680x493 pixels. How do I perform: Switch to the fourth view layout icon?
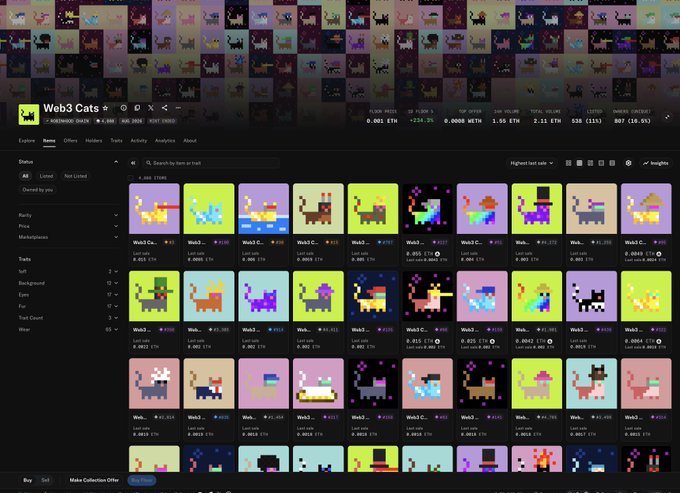(x=601, y=163)
